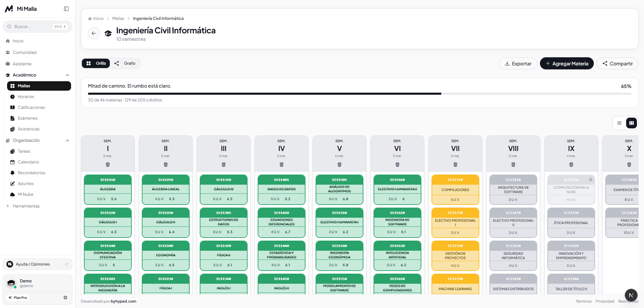Switch to the list layout view
Screen dimensions: 644x308
[619, 123]
